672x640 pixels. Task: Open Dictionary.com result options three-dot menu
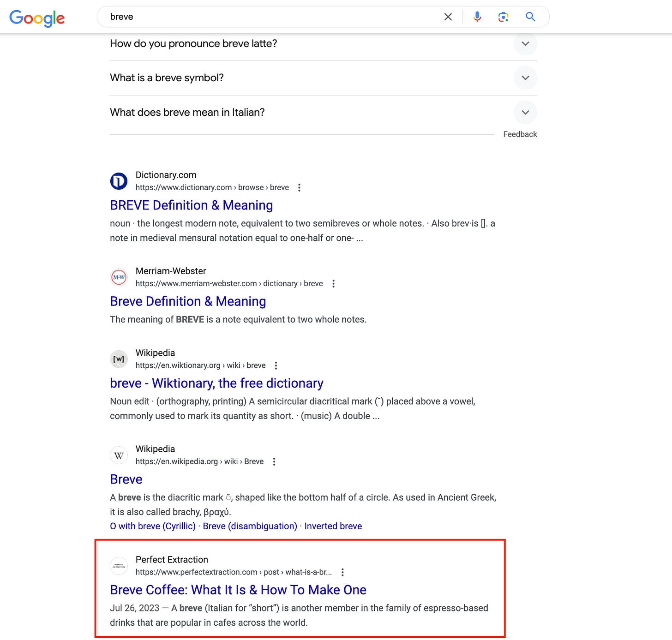(299, 187)
